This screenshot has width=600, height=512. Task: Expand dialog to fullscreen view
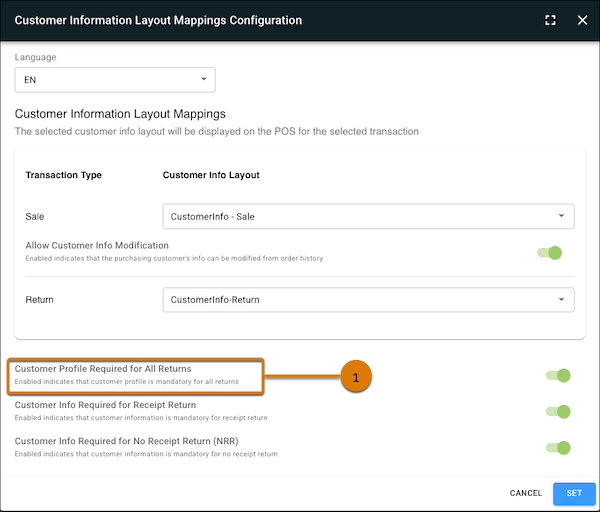point(550,20)
